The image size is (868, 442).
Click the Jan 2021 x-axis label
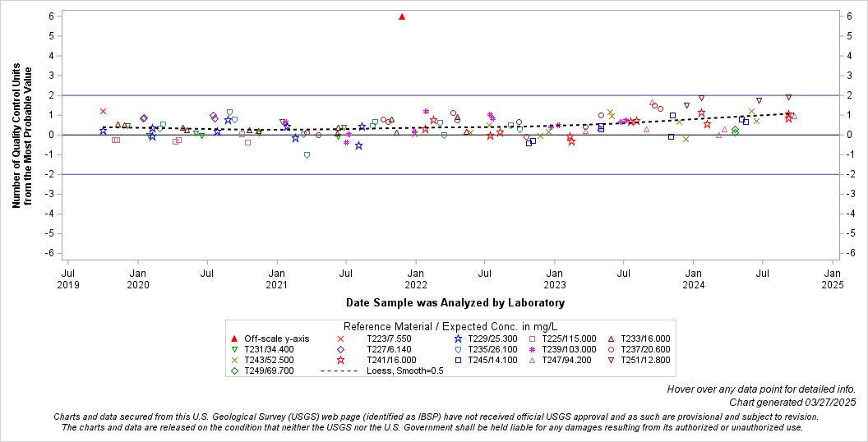click(277, 279)
